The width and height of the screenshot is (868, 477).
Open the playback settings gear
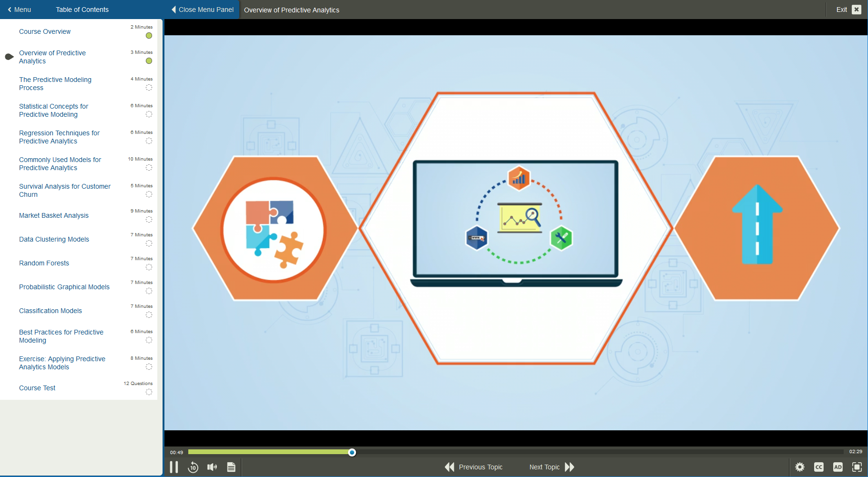tap(800, 467)
